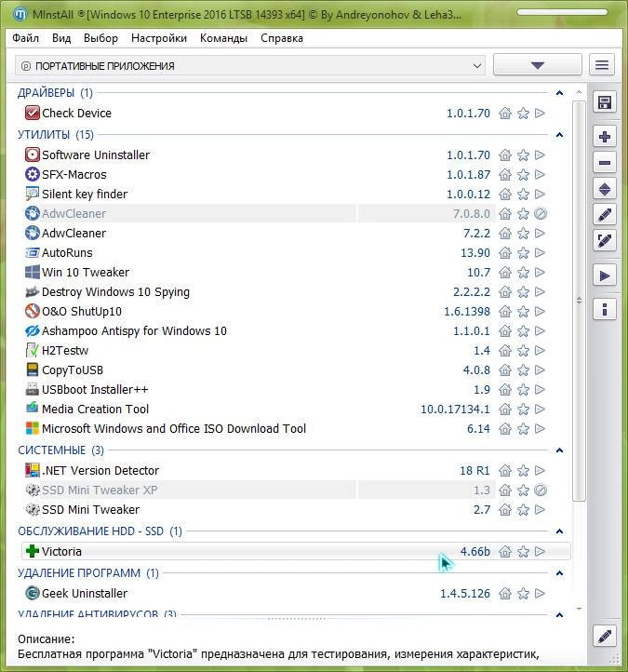Toggle favorite star for SFX-Macros

pos(523,175)
